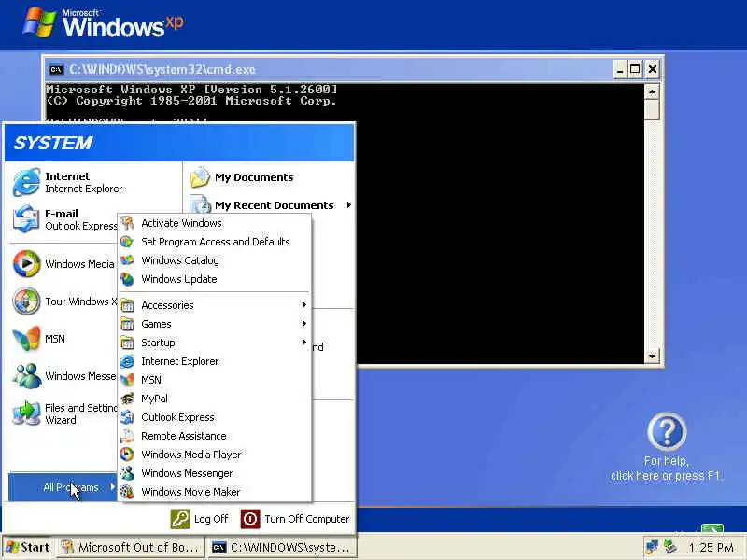Click Outlook Express icon in programs list

[127, 417]
